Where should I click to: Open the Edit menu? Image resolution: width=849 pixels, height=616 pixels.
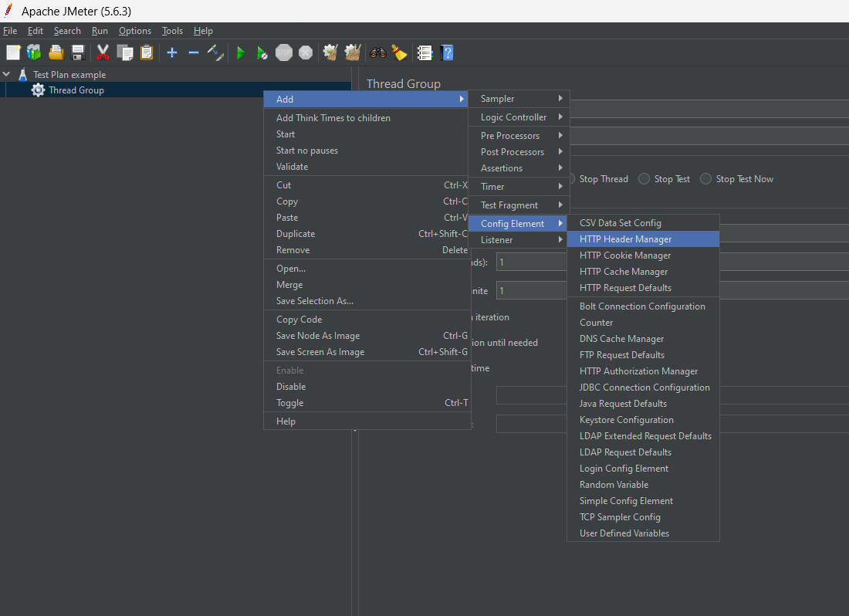pyautogui.click(x=36, y=31)
